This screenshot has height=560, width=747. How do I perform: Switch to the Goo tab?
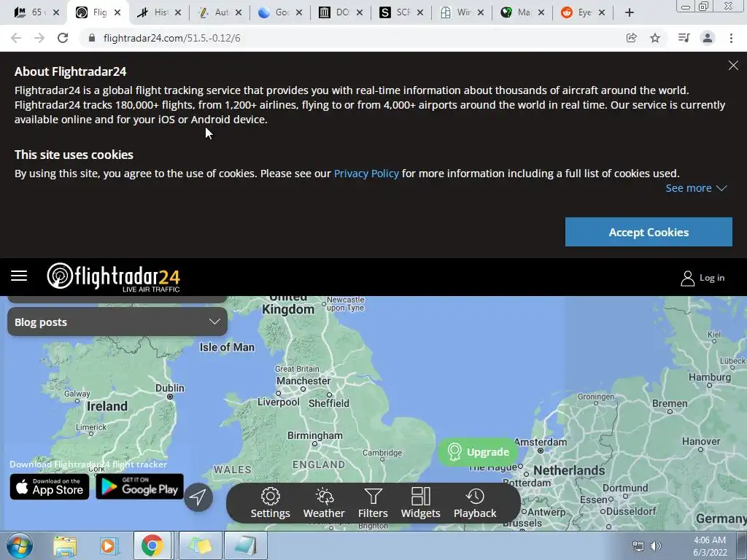pyautogui.click(x=281, y=12)
